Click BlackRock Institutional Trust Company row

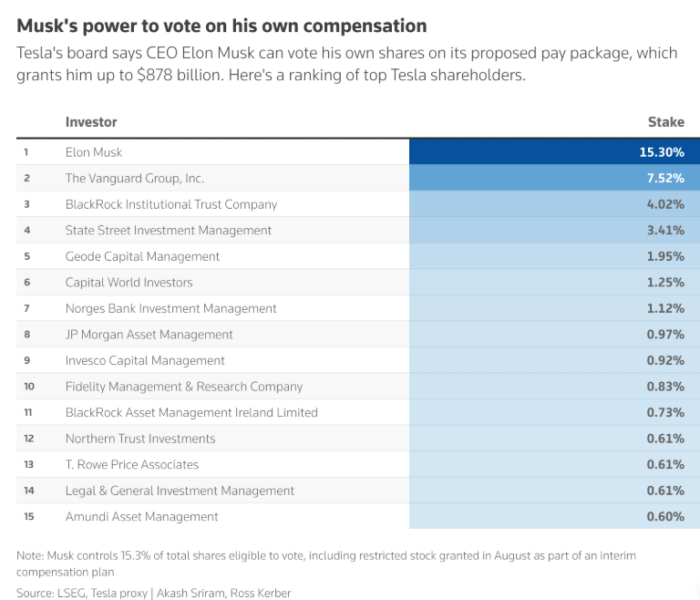tap(171, 204)
